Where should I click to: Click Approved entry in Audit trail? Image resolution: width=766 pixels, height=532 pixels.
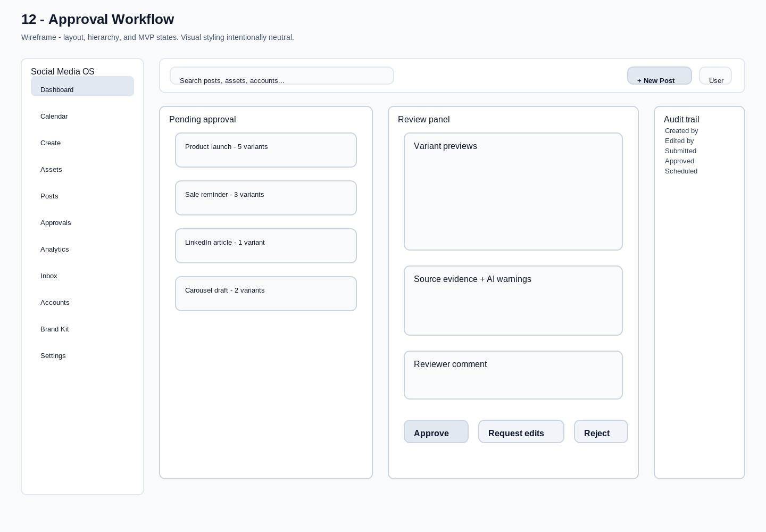click(679, 161)
